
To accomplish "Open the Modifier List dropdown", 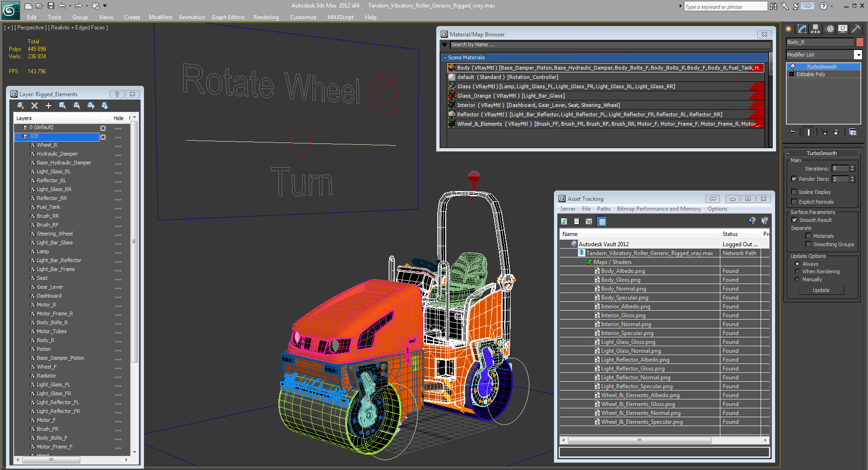I will click(x=858, y=55).
